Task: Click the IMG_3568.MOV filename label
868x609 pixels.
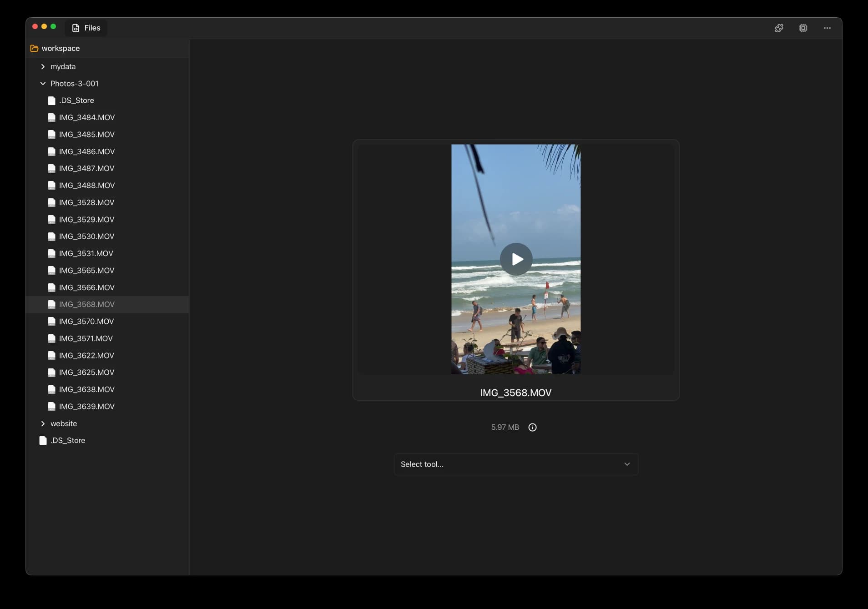Action: pyautogui.click(x=515, y=393)
